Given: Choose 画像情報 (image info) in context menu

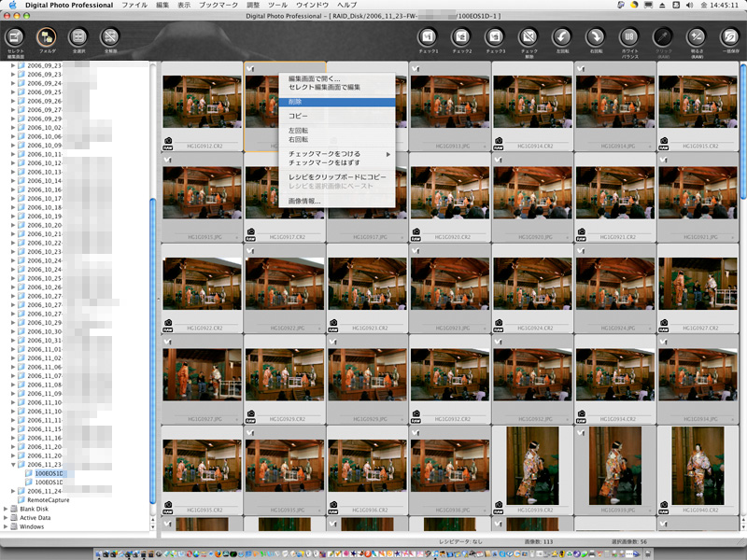Looking at the screenshot, I should 337,201.
